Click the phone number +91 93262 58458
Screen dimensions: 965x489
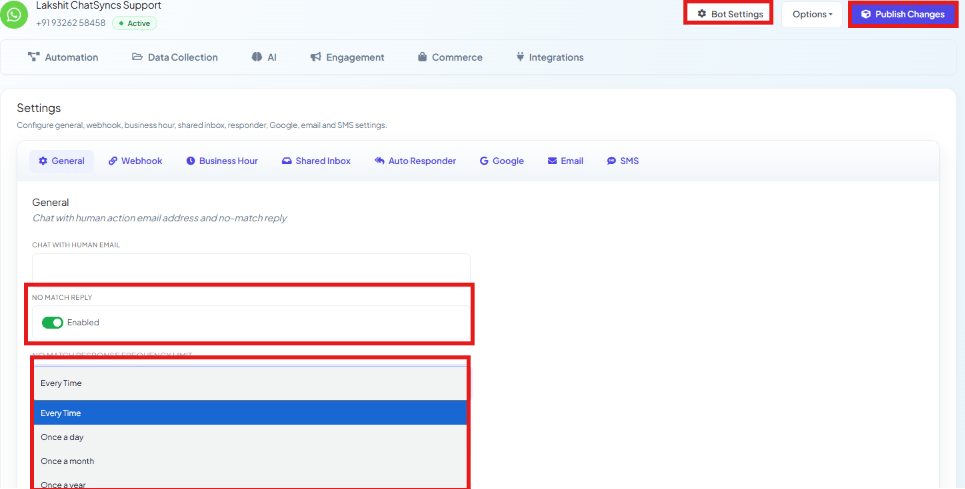[71, 23]
